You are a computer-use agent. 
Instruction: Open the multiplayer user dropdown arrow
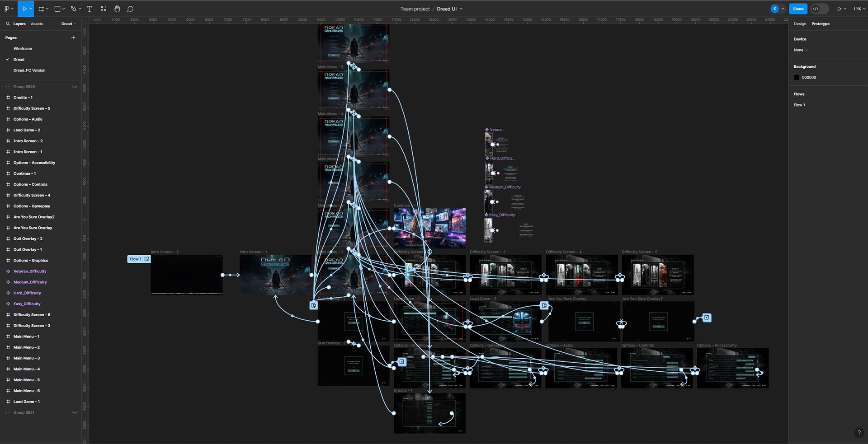[x=783, y=9]
